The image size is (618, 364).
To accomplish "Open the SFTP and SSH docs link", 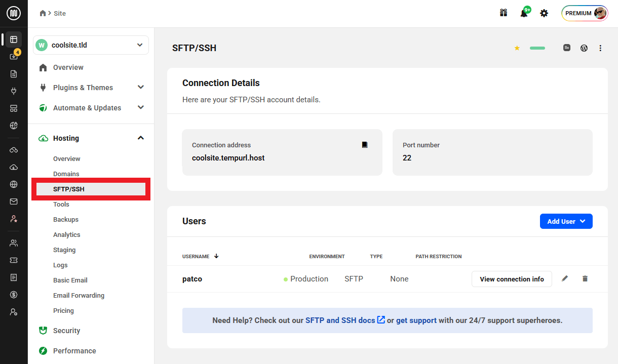I will [340, 320].
